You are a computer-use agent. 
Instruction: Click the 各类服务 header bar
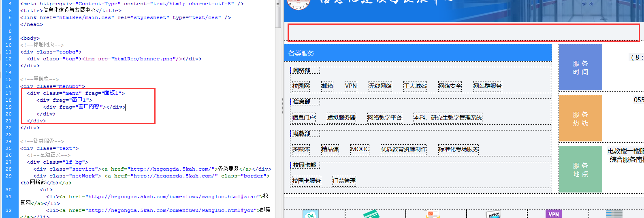pos(418,53)
